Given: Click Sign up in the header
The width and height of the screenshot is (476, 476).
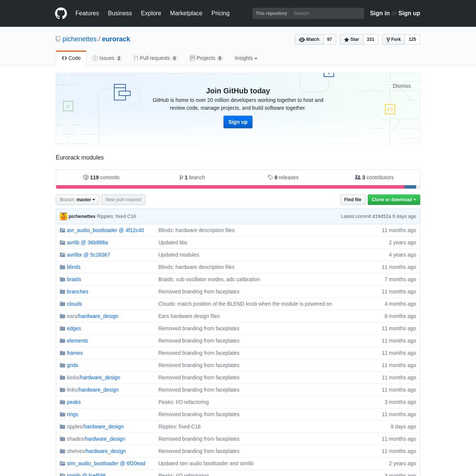Looking at the screenshot, I should [409, 13].
